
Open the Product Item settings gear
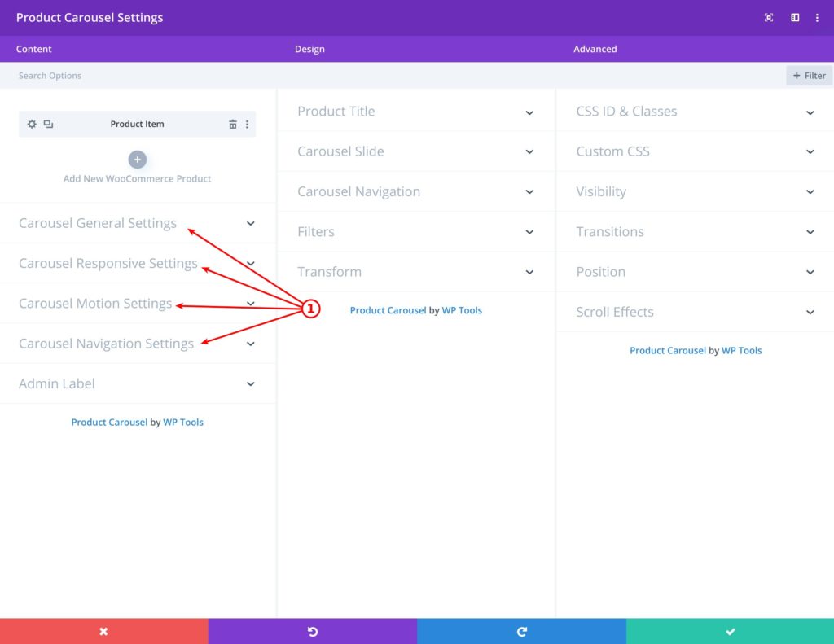pos(31,124)
